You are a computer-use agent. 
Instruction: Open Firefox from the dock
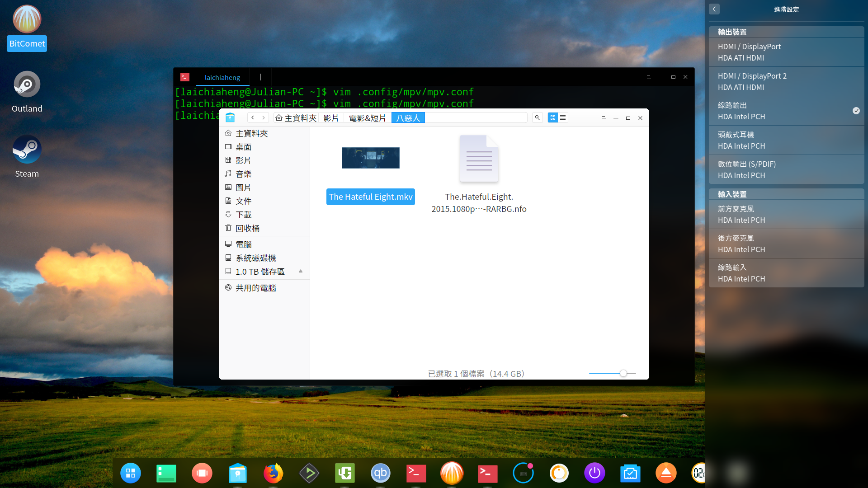273,473
